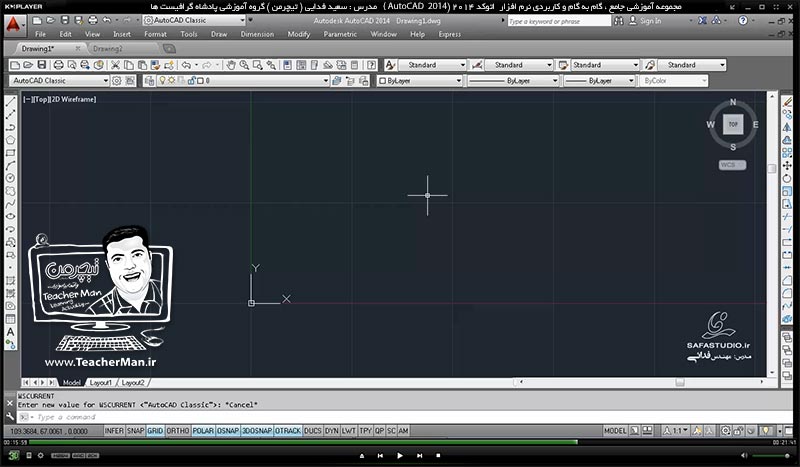Click the KMPlayer play button
The height and width of the screenshot is (467, 800).
pyautogui.click(x=399, y=455)
